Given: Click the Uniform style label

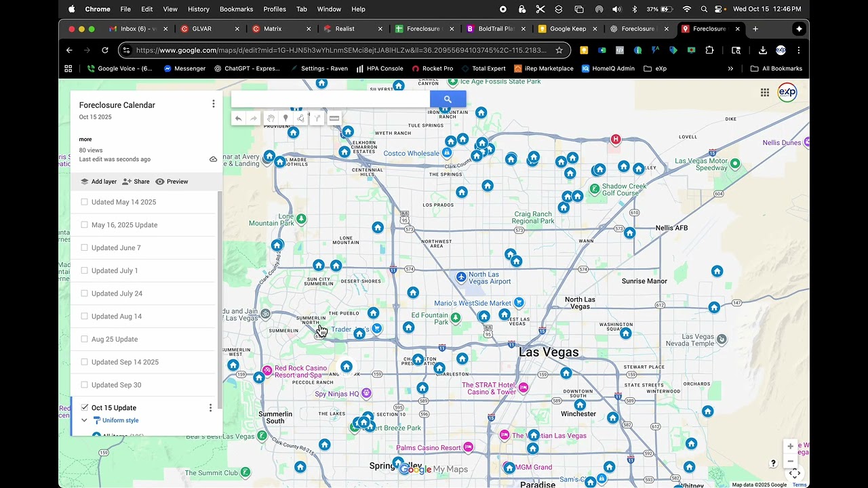Looking at the screenshot, I should pos(120,421).
